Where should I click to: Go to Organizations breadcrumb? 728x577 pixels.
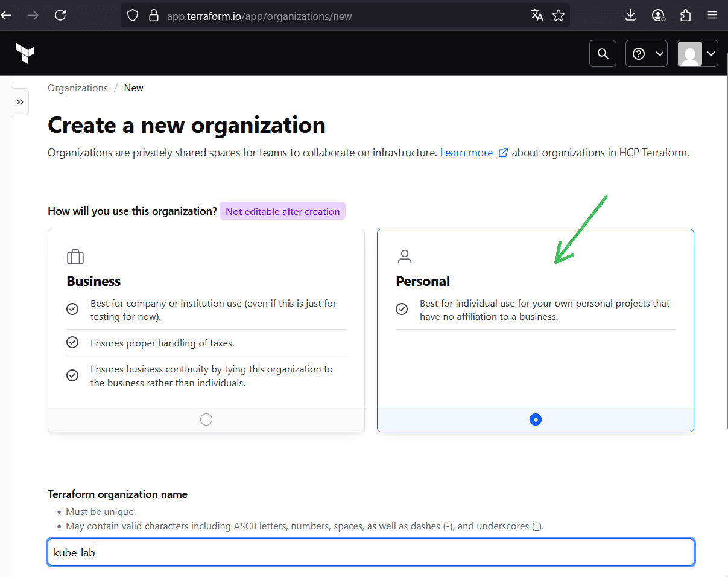(78, 88)
